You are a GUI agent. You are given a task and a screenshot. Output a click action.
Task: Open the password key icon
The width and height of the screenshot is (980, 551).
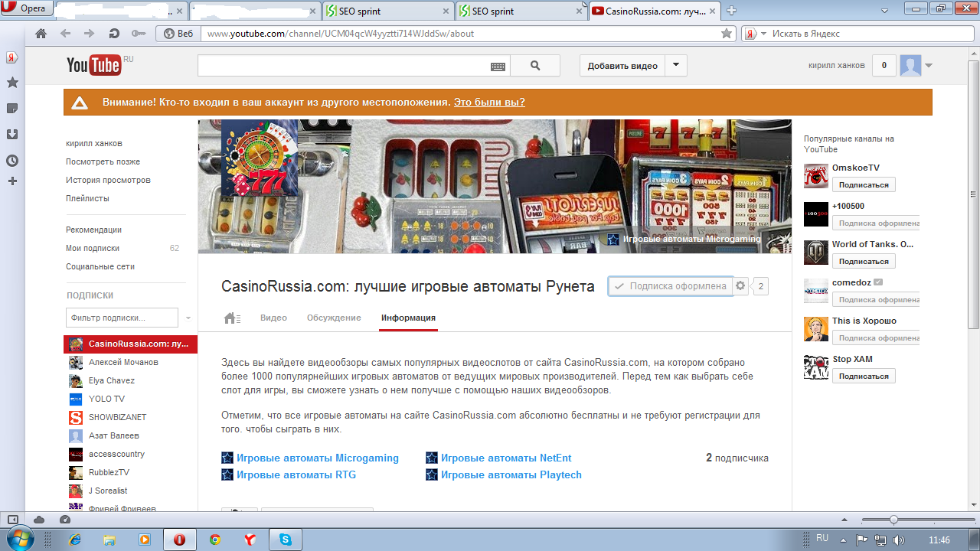click(x=139, y=34)
